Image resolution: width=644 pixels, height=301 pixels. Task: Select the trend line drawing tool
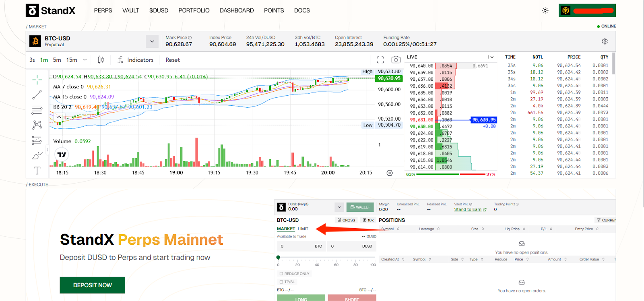tap(37, 95)
